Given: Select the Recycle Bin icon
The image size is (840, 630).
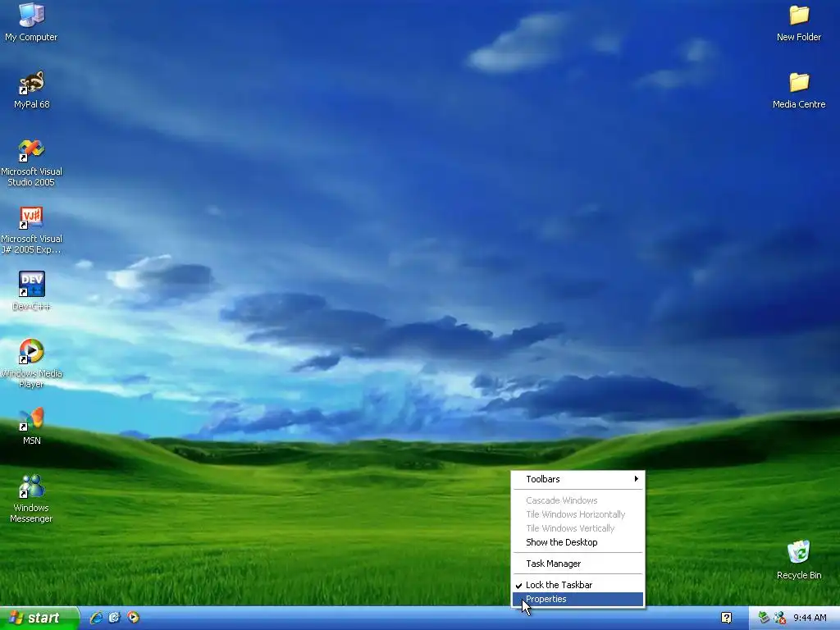Looking at the screenshot, I should coord(799,559).
